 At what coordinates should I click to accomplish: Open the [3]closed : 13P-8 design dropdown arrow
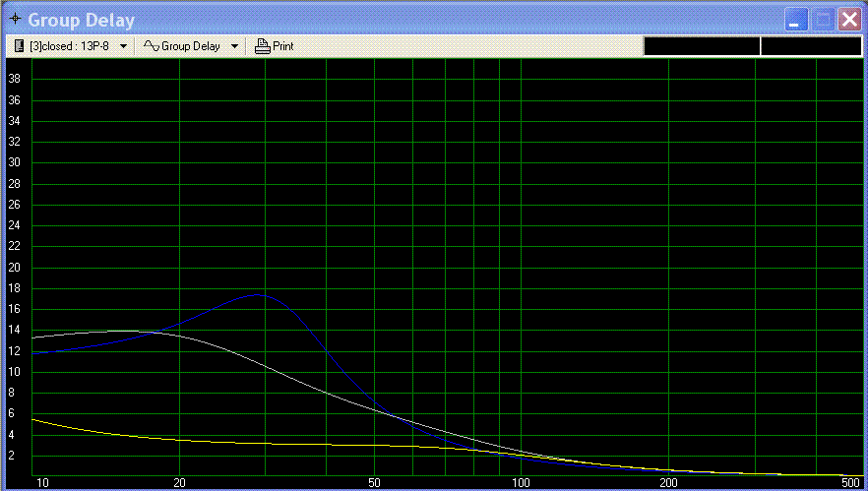coord(123,46)
